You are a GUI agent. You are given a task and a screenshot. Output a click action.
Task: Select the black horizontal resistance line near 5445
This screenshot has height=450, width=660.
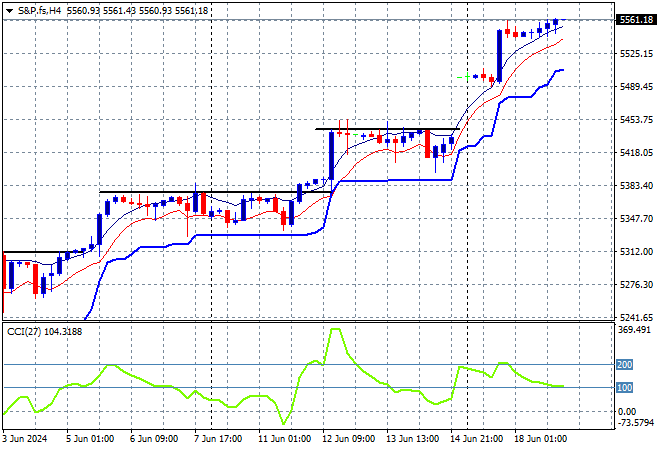387,129
